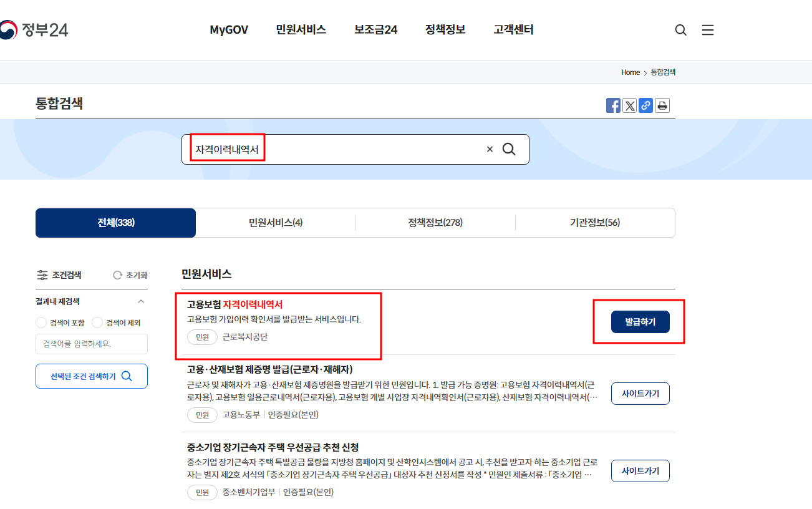
Task: Print the page using the printer icon
Action: 662,105
